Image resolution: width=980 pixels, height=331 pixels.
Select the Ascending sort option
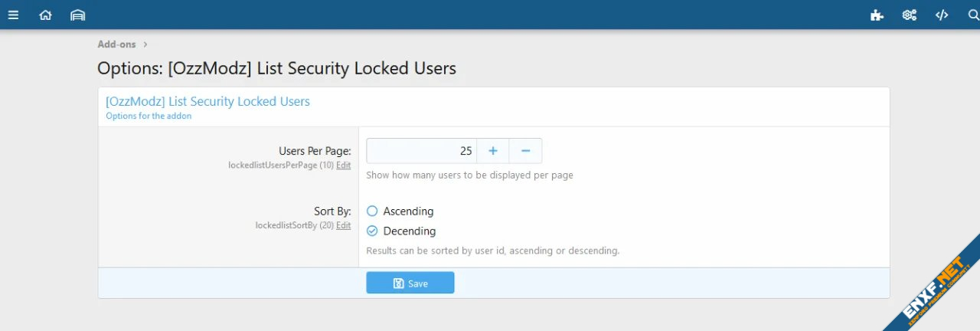tap(372, 211)
